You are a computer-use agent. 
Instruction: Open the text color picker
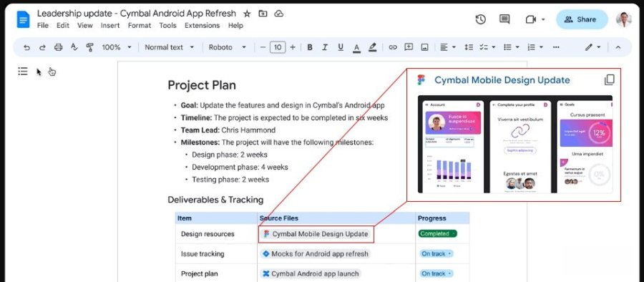click(356, 47)
